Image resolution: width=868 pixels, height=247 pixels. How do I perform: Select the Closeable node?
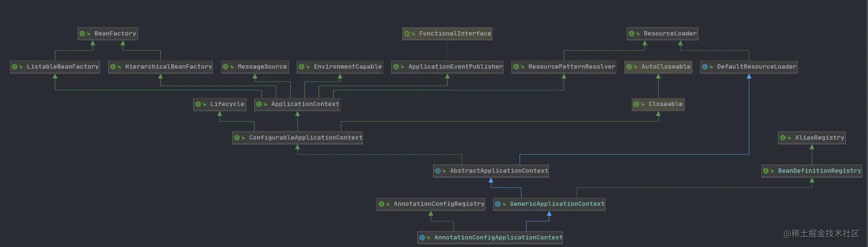coord(658,104)
